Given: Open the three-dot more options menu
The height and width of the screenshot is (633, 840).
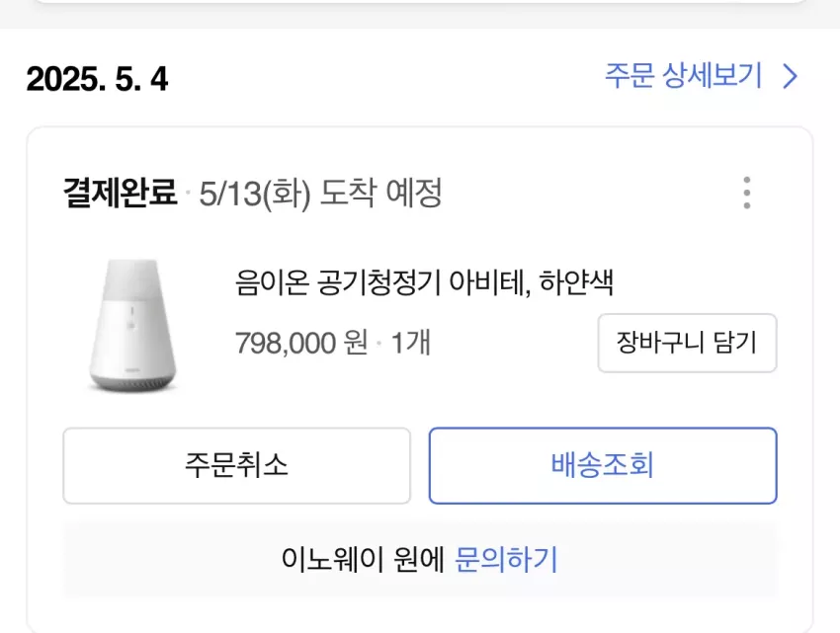Looking at the screenshot, I should [x=747, y=193].
